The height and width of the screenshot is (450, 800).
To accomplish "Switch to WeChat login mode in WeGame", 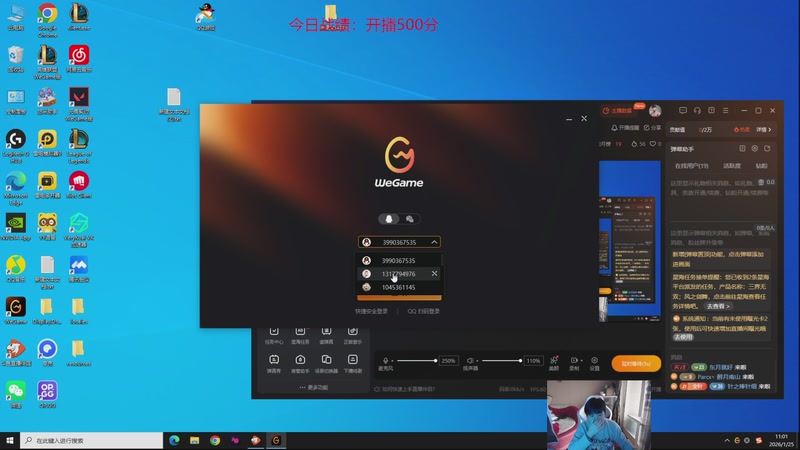I will [410, 219].
